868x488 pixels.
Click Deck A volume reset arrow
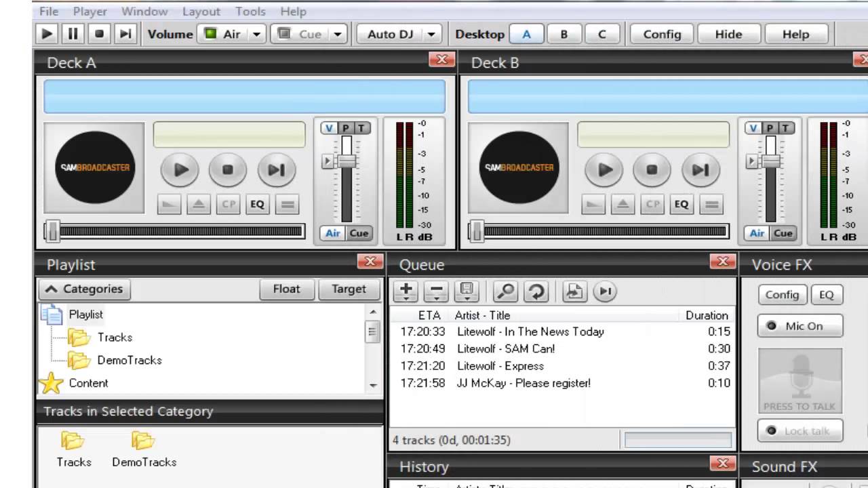(x=327, y=161)
